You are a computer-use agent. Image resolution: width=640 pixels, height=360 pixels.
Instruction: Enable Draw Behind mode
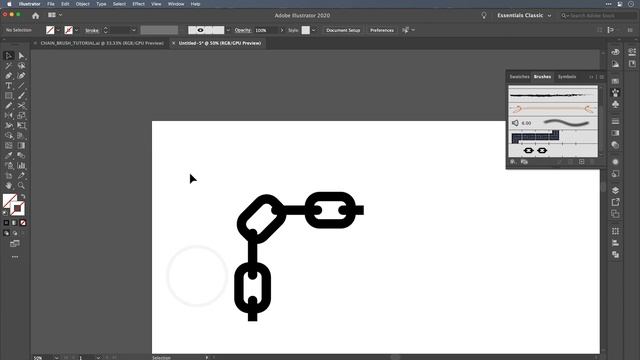pos(15,233)
